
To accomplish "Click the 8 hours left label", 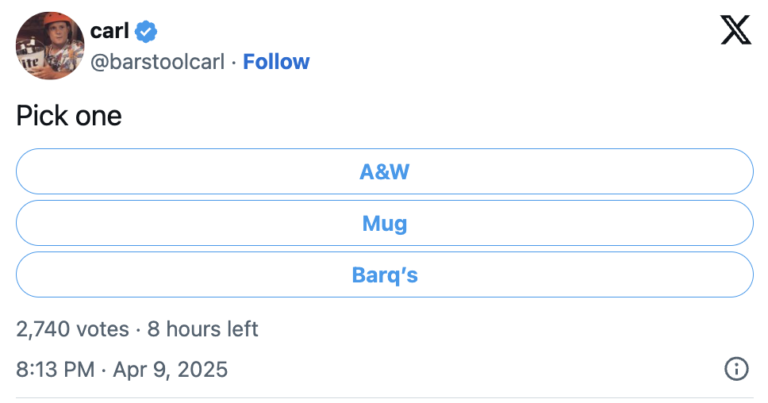I will pyautogui.click(x=202, y=329).
